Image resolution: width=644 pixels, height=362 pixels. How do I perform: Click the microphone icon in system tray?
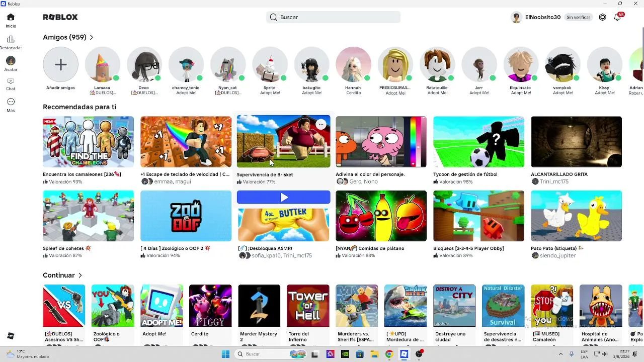pyautogui.click(x=572, y=354)
